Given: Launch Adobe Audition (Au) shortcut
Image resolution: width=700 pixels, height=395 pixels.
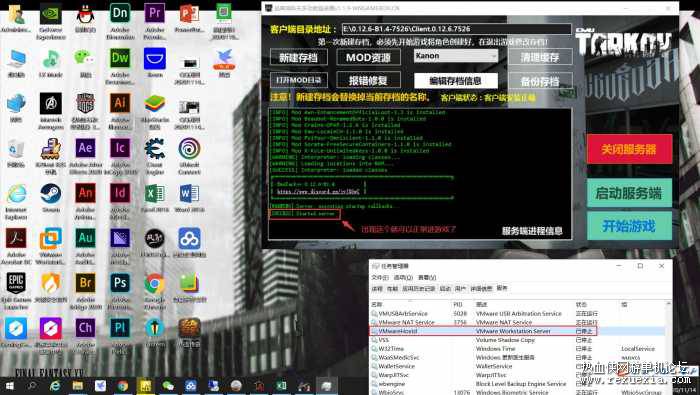Looking at the screenshot, I should tap(85, 245).
